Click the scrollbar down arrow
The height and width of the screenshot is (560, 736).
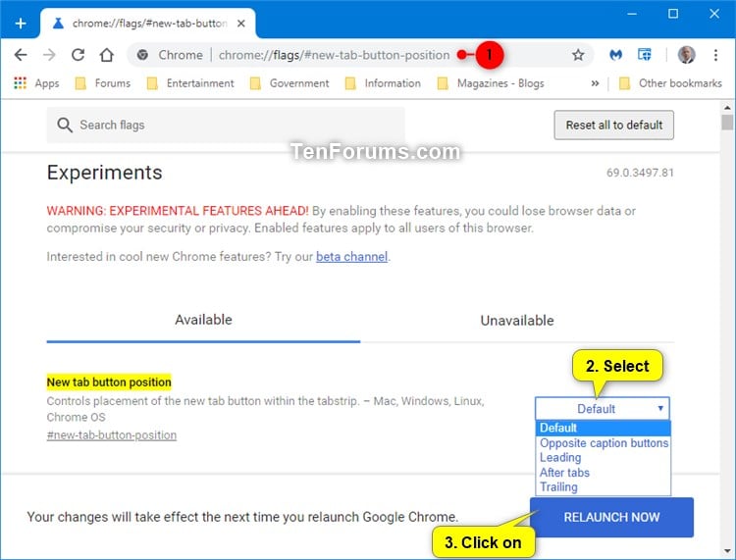[727, 551]
